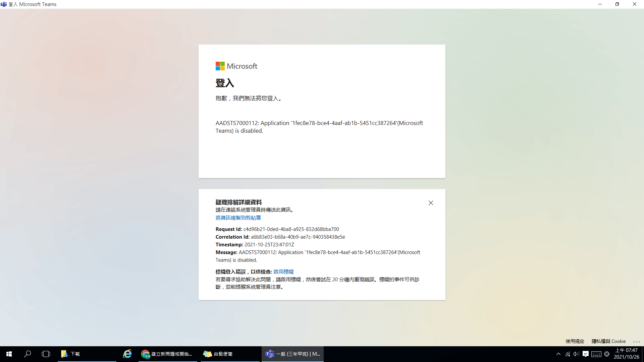This screenshot has height=362, width=644.
Task: Open the network status tray icon
Action: (x=568, y=354)
